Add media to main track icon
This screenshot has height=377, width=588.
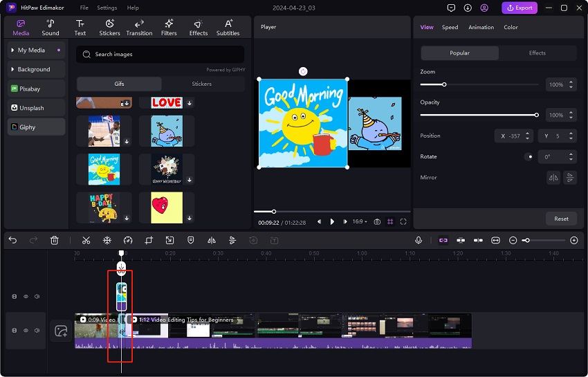61,331
